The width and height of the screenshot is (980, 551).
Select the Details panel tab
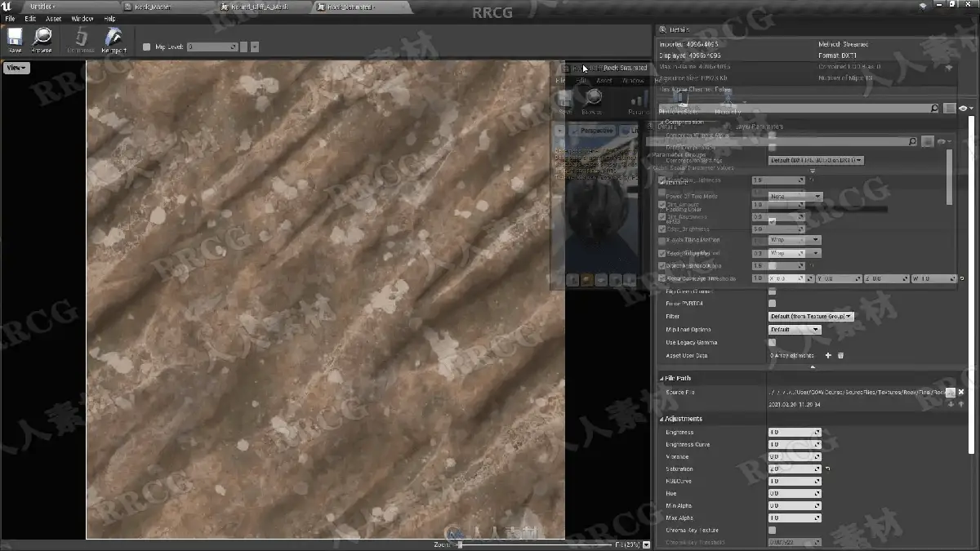[x=675, y=30]
